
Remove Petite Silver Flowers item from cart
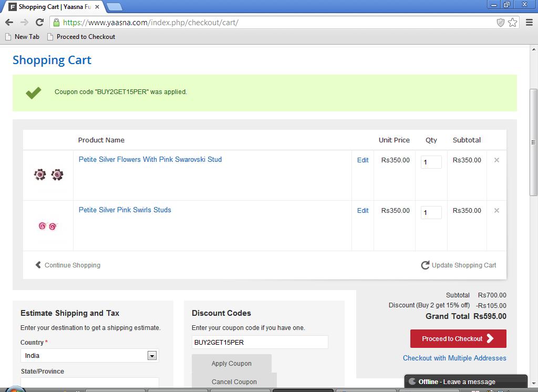click(x=496, y=160)
